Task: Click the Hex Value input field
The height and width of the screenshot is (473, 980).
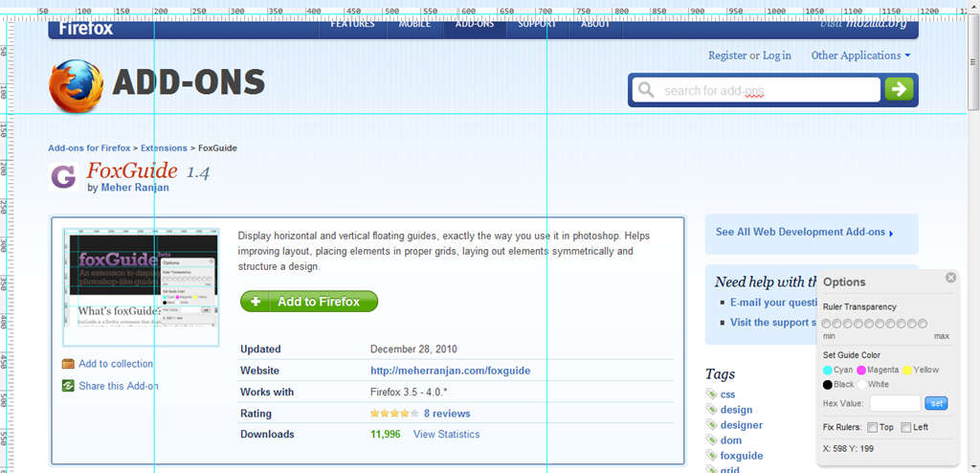Action: (895, 403)
